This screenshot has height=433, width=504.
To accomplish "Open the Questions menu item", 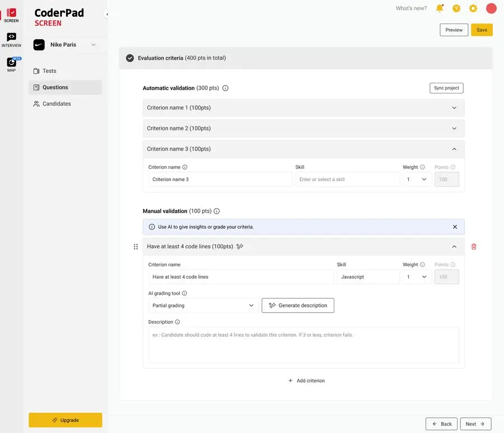I will [66, 87].
